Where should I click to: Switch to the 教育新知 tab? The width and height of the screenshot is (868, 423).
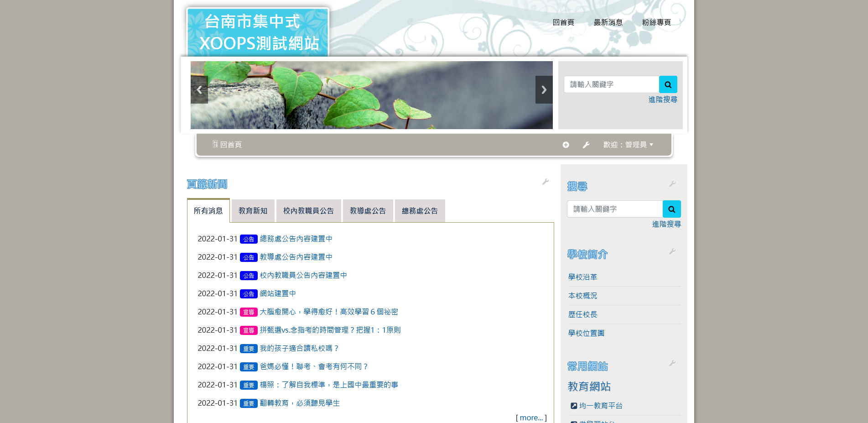[x=253, y=211]
